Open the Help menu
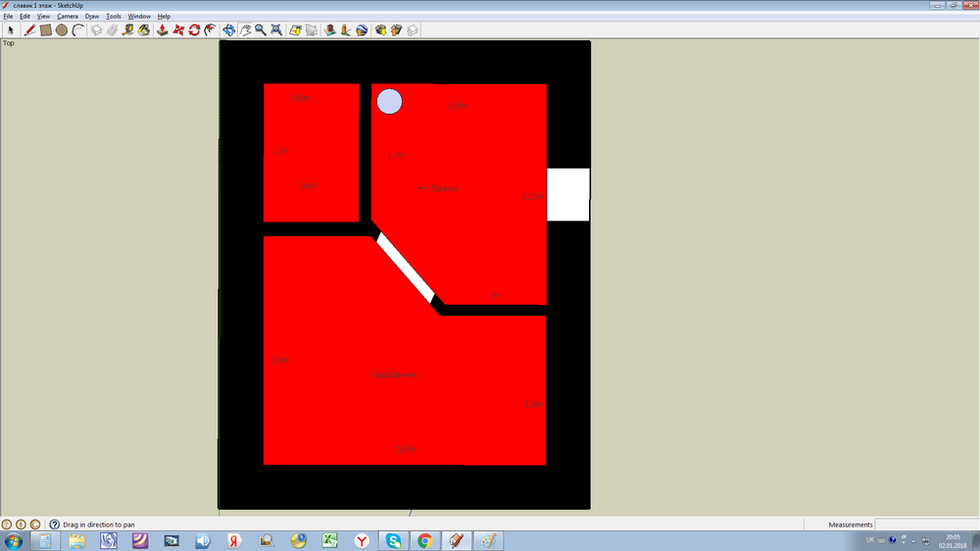Screen dimensions: 980x551 click(164, 17)
